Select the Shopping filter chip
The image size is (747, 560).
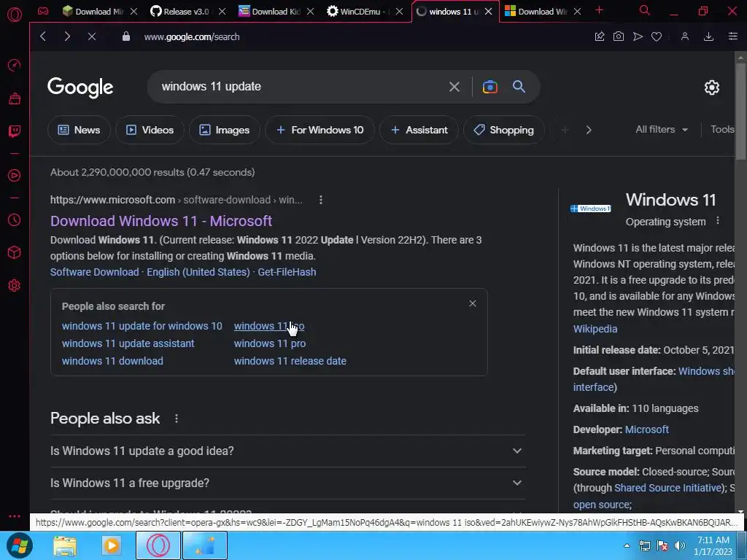(x=504, y=130)
